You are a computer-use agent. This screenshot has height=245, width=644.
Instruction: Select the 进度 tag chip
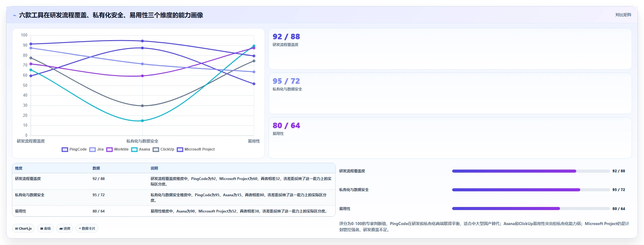[x=65, y=228]
